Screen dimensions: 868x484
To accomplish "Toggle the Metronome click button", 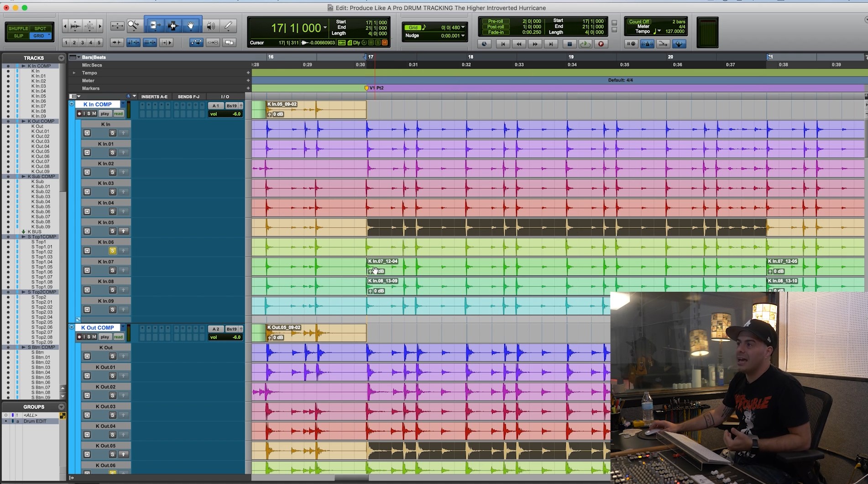I will (x=647, y=44).
